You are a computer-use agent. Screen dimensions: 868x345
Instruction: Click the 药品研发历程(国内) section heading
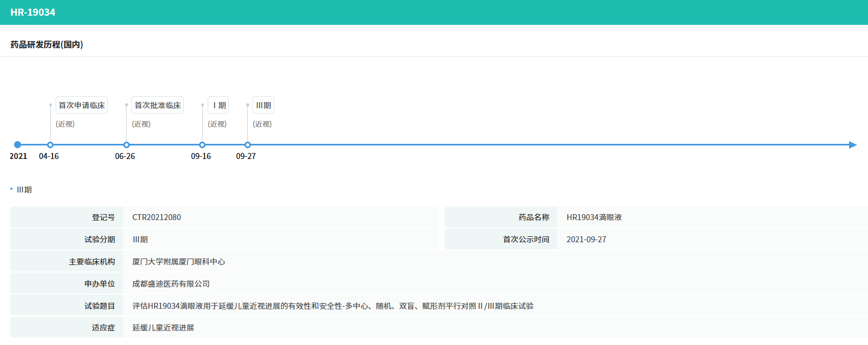point(47,45)
